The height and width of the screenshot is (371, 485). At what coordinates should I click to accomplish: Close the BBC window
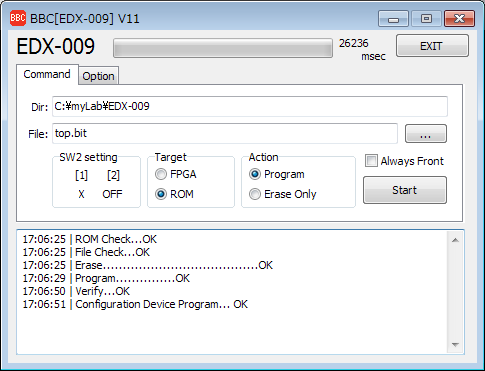tap(459, 19)
